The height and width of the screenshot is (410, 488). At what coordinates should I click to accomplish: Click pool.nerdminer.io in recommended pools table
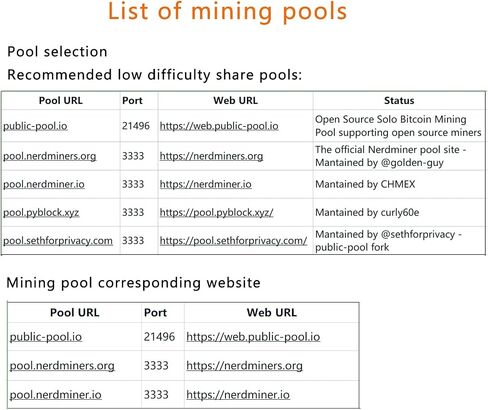click(x=44, y=184)
